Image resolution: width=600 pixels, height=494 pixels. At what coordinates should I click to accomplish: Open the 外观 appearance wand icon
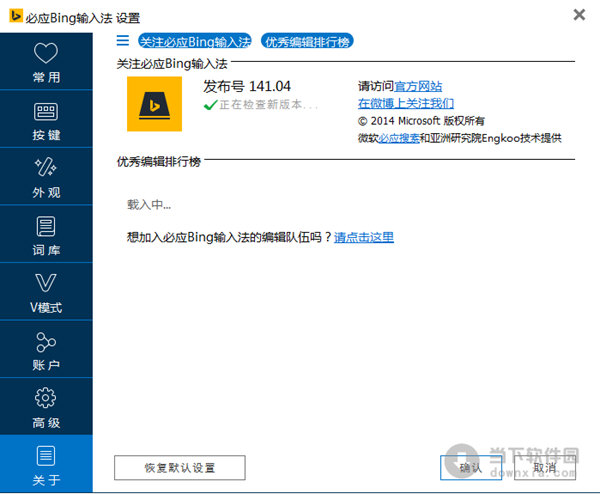(x=46, y=167)
